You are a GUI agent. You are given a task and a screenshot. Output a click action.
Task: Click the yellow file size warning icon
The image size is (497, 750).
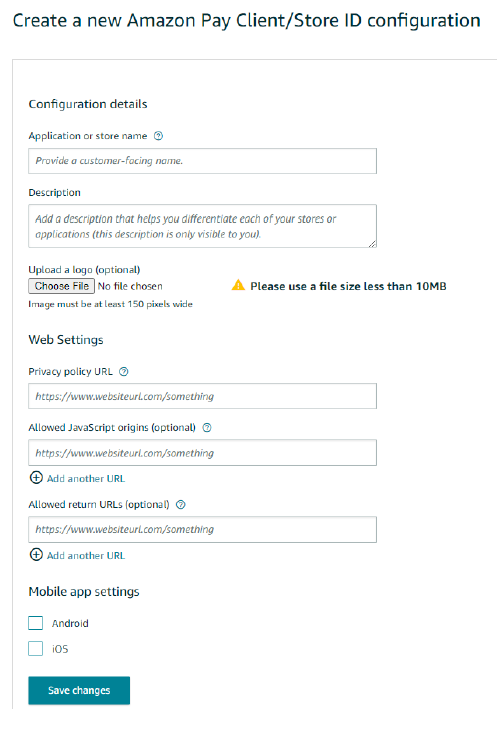238,286
